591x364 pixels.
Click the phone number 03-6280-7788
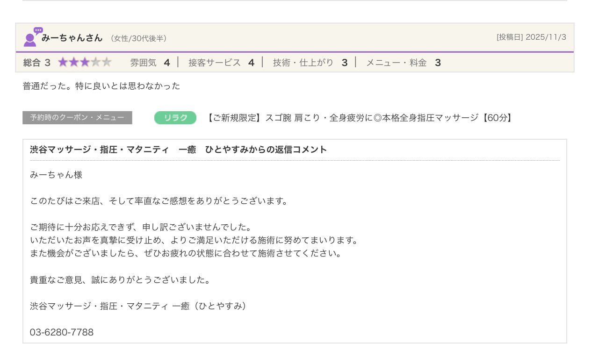62,332
